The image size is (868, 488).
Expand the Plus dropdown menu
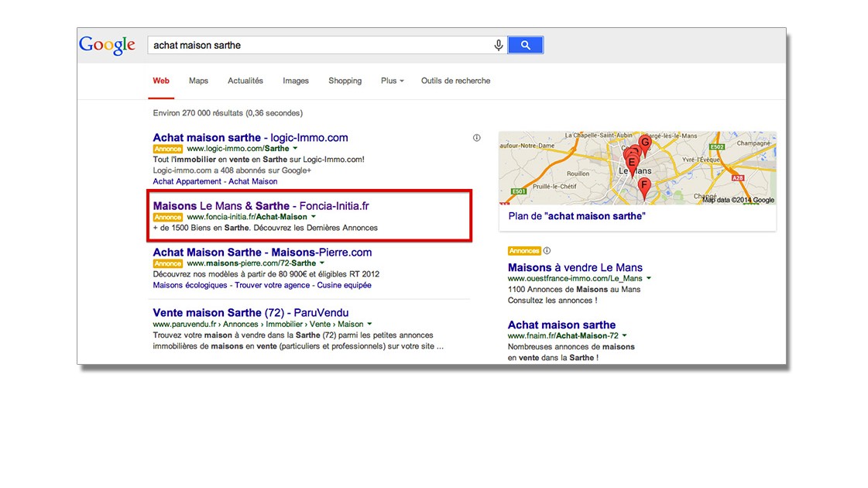click(x=392, y=81)
